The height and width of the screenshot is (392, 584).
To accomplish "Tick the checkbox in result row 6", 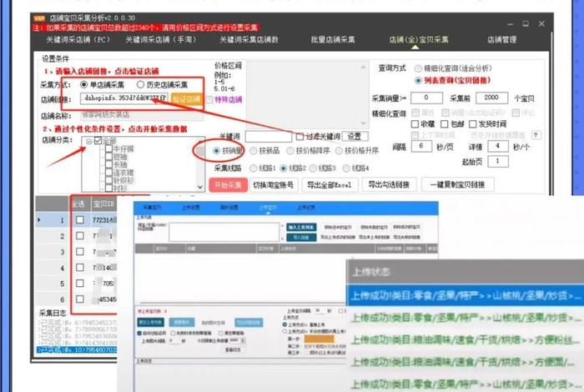I will 80,299.
